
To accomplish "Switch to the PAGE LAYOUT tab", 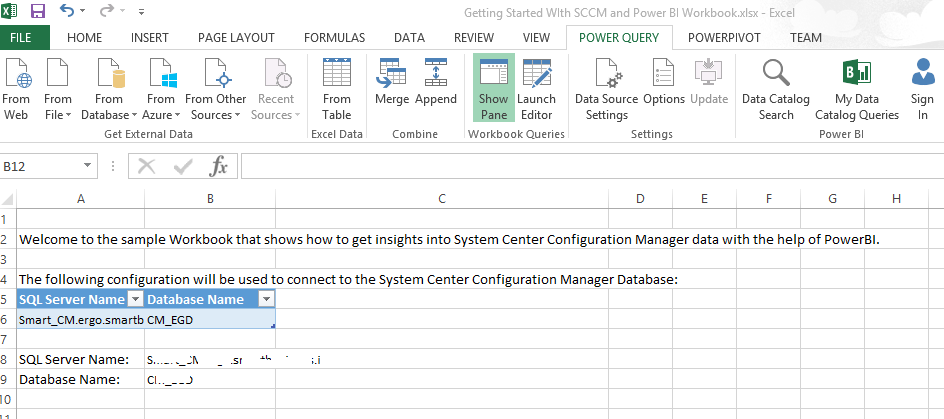I will tap(236, 37).
